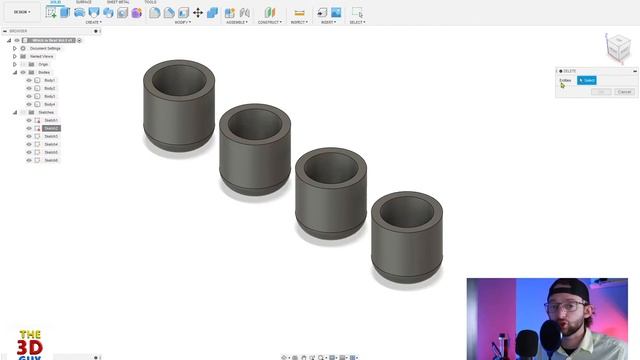The width and height of the screenshot is (640, 360).
Task: Collapse the Sketches folder
Action: pos(15,112)
